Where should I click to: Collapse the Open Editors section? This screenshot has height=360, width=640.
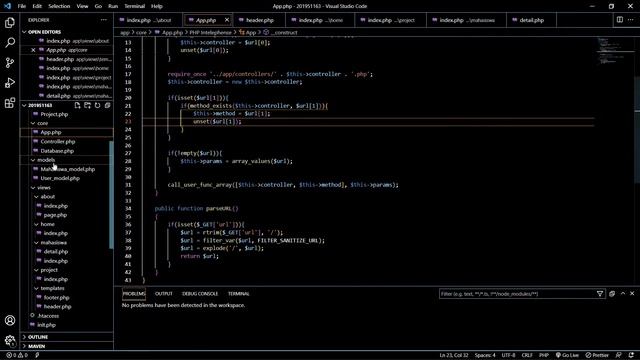pyautogui.click(x=24, y=32)
